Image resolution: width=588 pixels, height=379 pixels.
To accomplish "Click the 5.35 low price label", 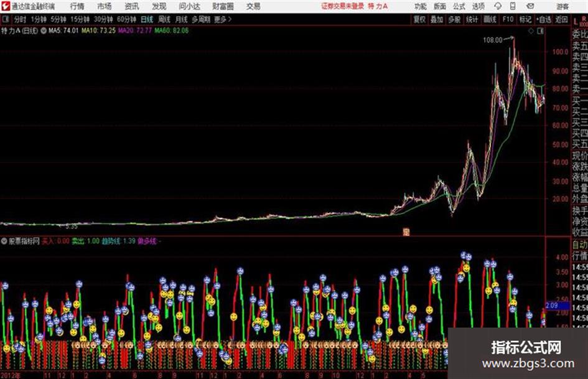I will coord(72,227).
